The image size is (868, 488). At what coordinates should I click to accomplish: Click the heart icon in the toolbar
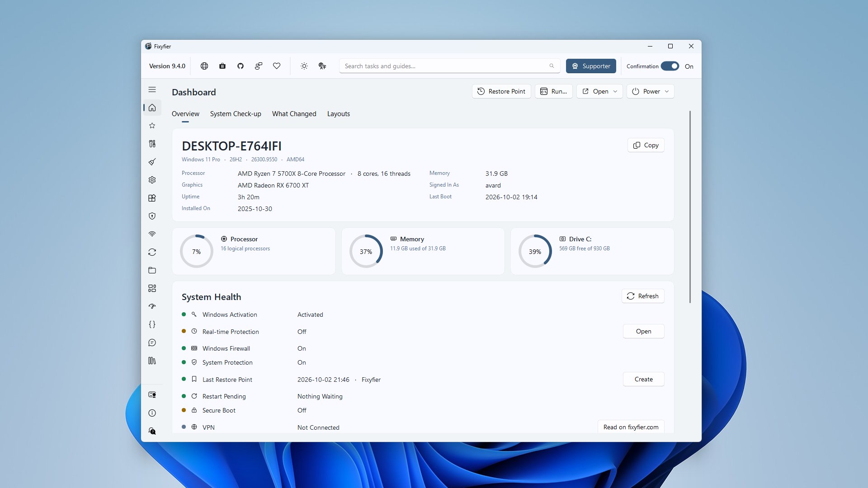coord(277,66)
